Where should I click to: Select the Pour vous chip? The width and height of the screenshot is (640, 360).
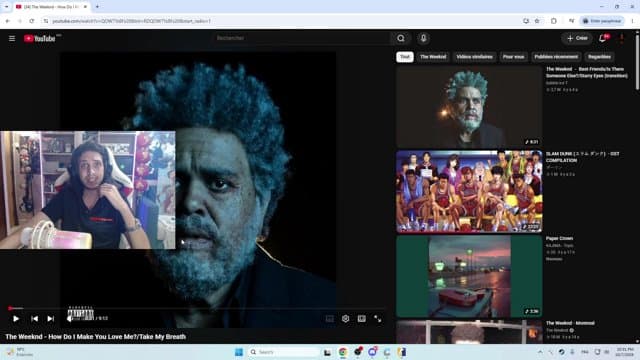pyautogui.click(x=513, y=57)
